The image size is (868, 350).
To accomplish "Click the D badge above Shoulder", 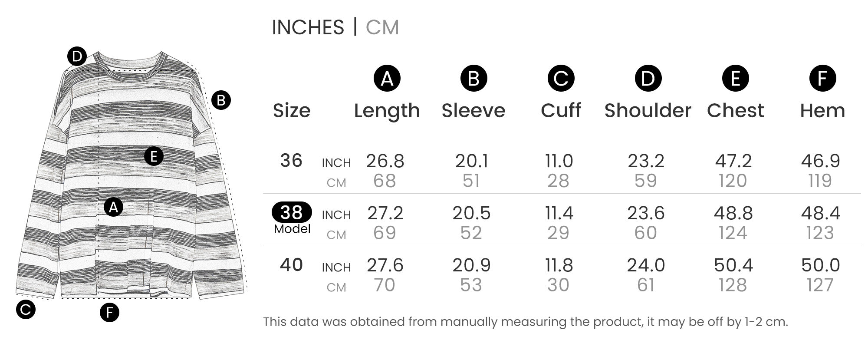I will tap(648, 79).
